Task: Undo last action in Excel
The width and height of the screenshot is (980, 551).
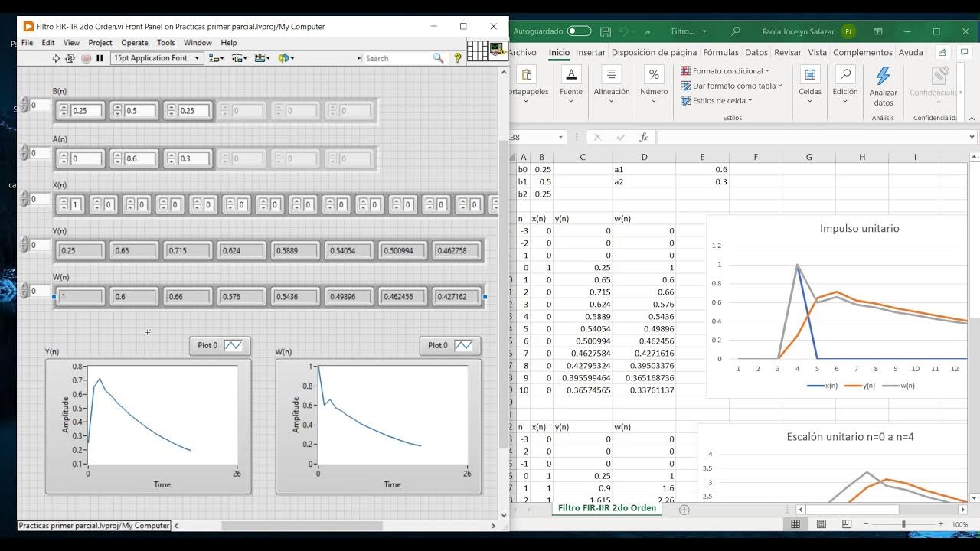Action: click(x=623, y=31)
